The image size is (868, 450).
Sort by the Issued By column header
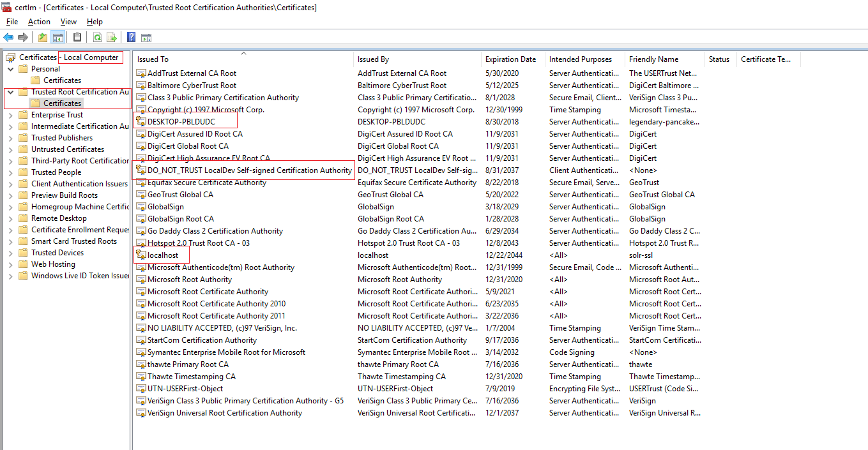(x=417, y=59)
